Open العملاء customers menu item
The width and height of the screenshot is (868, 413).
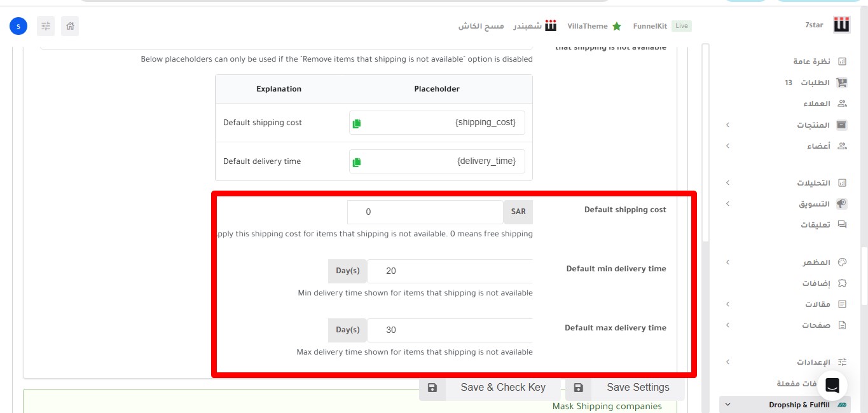(816, 104)
